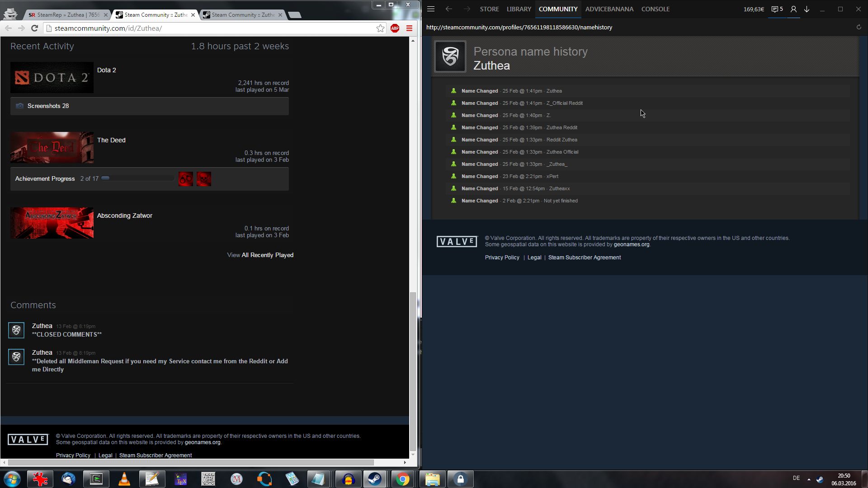
Task: Open the Screenshots 28 link
Action: pyautogui.click(x=48, y=106)
